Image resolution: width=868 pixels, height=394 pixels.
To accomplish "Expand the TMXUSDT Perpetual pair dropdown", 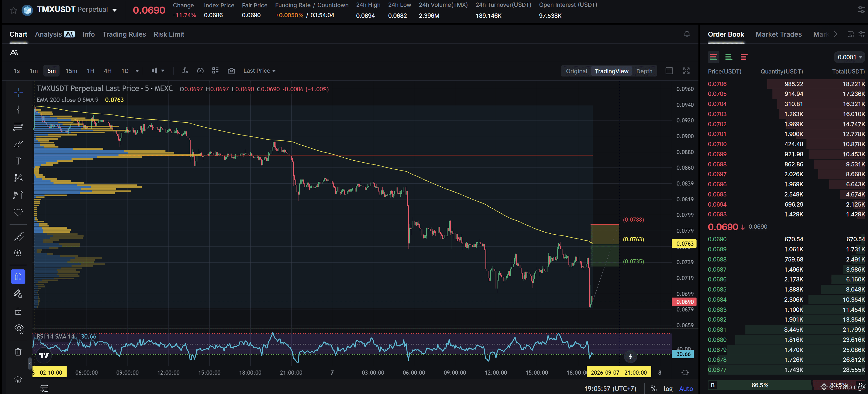I will point(115,10).
